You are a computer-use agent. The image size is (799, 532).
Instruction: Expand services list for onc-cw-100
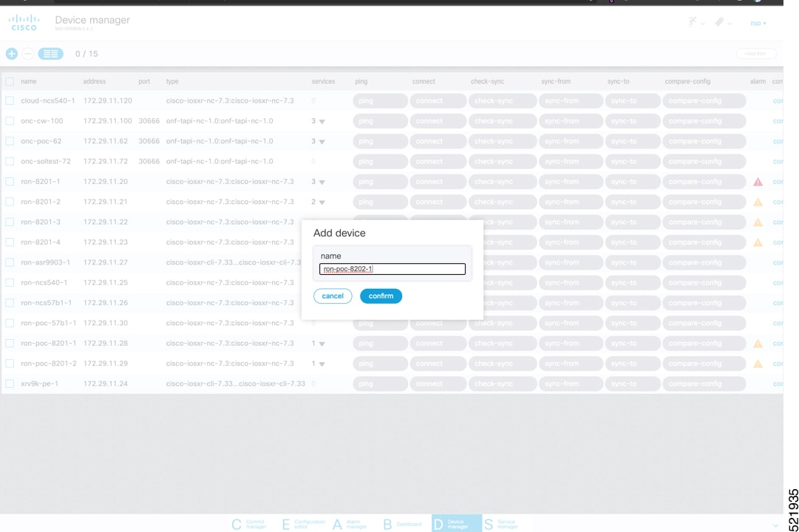coord(322,121)
